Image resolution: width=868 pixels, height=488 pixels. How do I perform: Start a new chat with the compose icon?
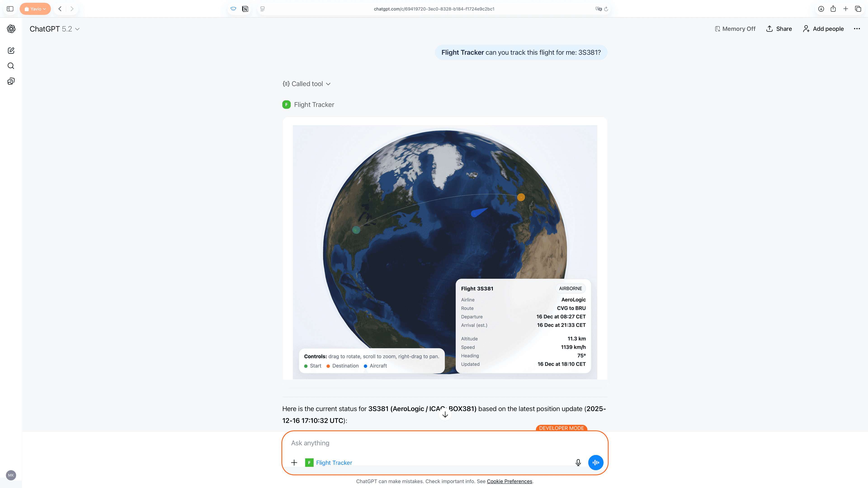click(x=11, y=51)
